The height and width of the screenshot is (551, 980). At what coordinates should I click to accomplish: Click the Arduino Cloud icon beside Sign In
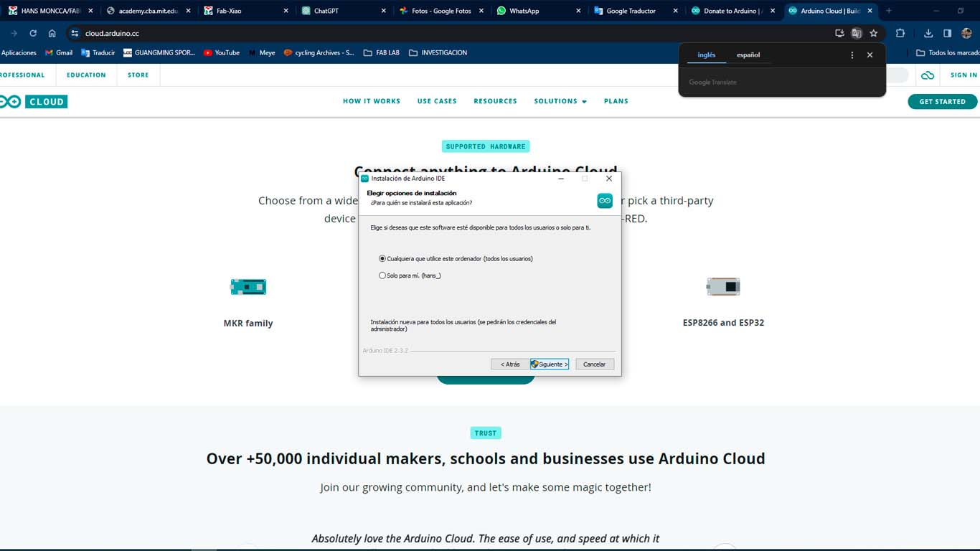928,75
